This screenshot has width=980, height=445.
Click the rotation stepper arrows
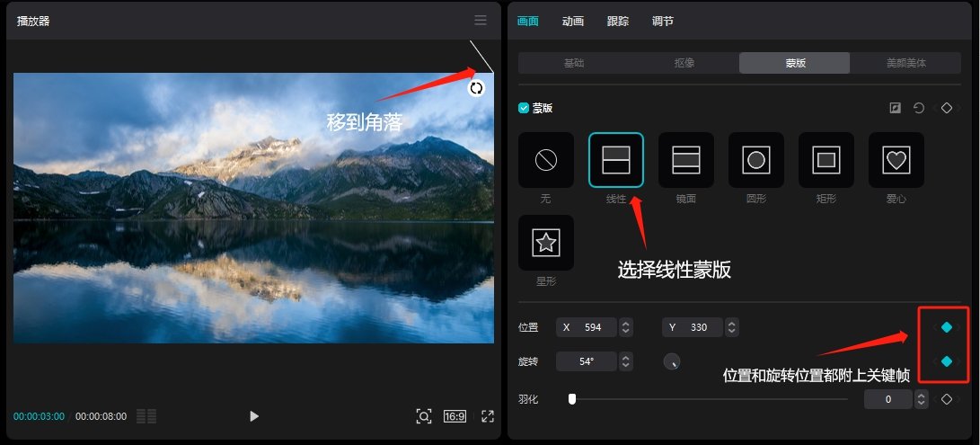[x=625, y=361]
